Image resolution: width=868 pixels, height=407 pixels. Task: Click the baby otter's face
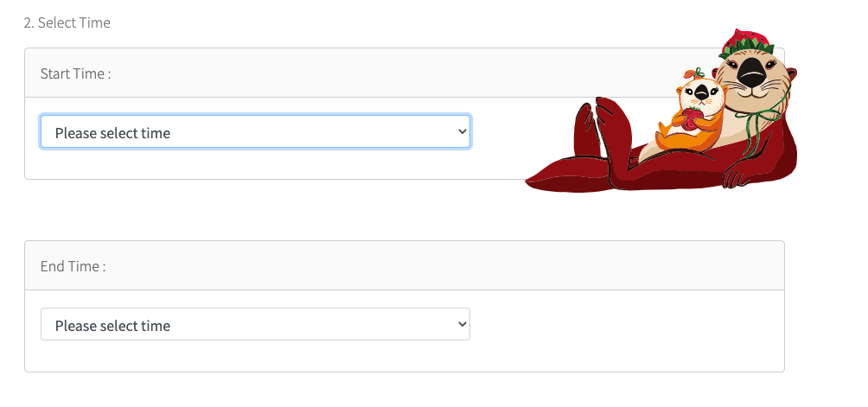701,94
